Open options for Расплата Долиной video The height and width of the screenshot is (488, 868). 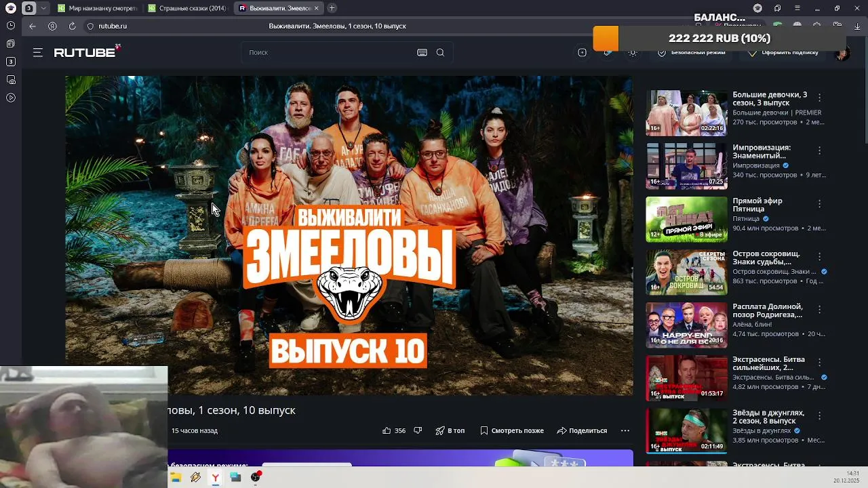(x=819, y=309)
